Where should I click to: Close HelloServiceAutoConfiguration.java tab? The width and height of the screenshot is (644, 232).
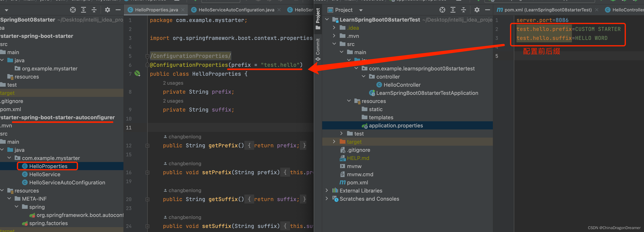[279, 10]
